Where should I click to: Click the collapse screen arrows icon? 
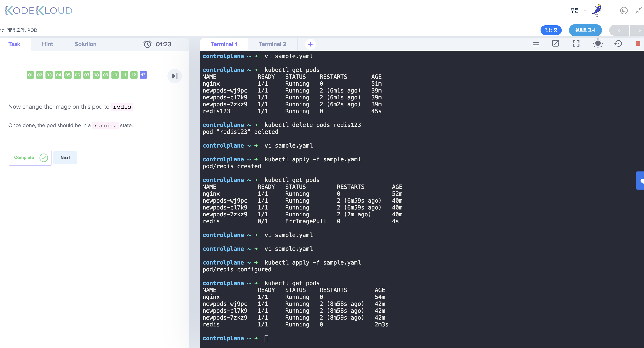(639, 11)
